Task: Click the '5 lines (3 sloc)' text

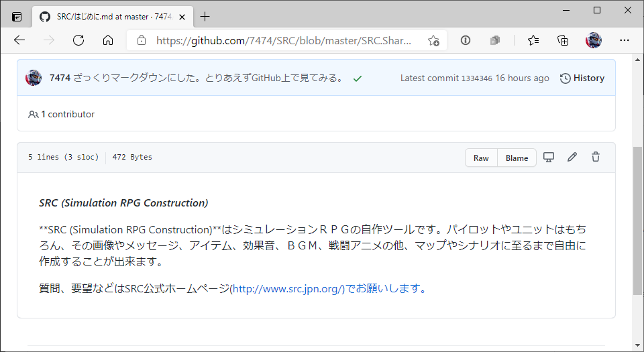Action: (63, 157)
